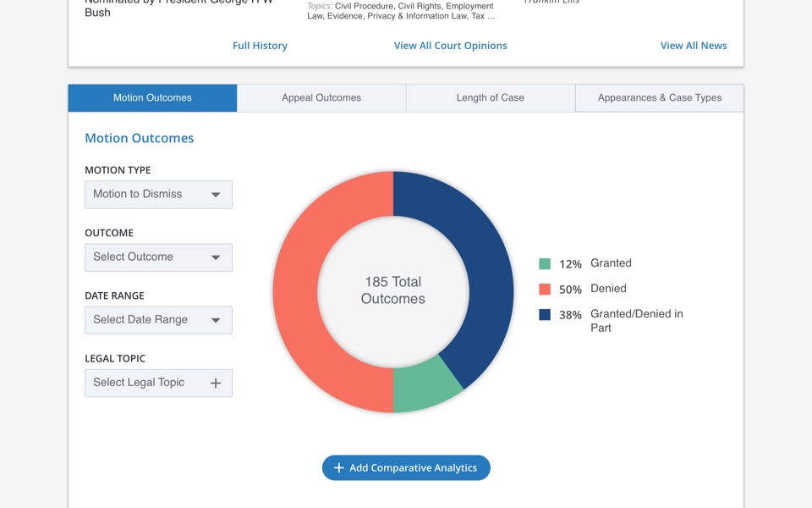
Task: Expand the Select Outcome dropdown
Action: click(x=158, y=257)
